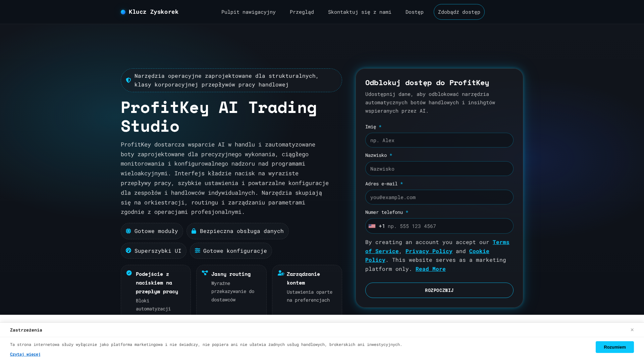The width and height of the screenshot is (644, 362).
Task: Click the Zarządzanie kontem card title
Action: click(x=304, y=279)
